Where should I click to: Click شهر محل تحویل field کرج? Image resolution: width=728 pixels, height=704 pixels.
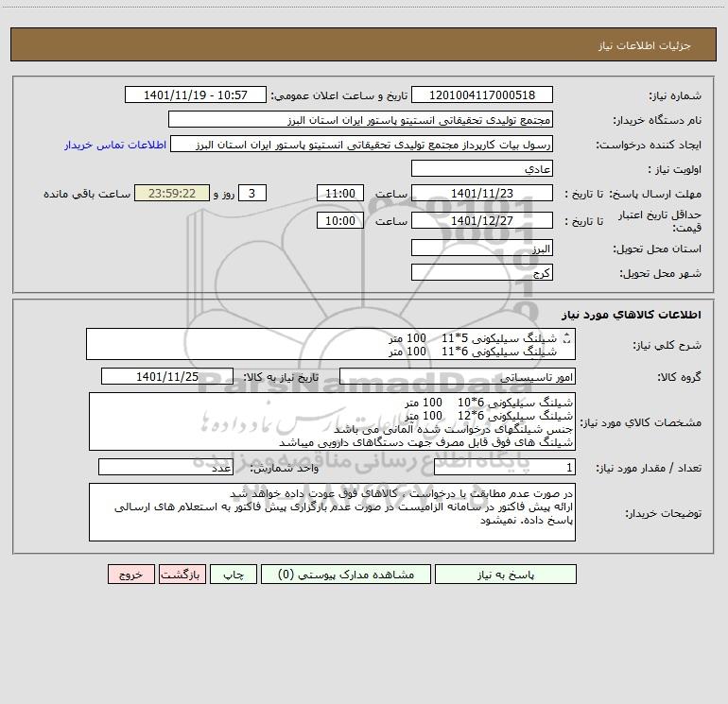(x=482, y=272)
